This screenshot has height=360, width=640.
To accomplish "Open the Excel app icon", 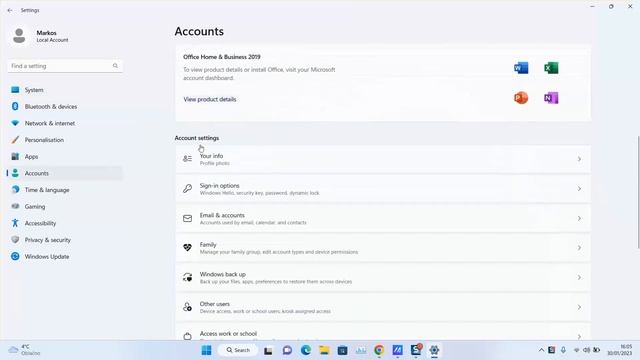I will pos(551,68).
